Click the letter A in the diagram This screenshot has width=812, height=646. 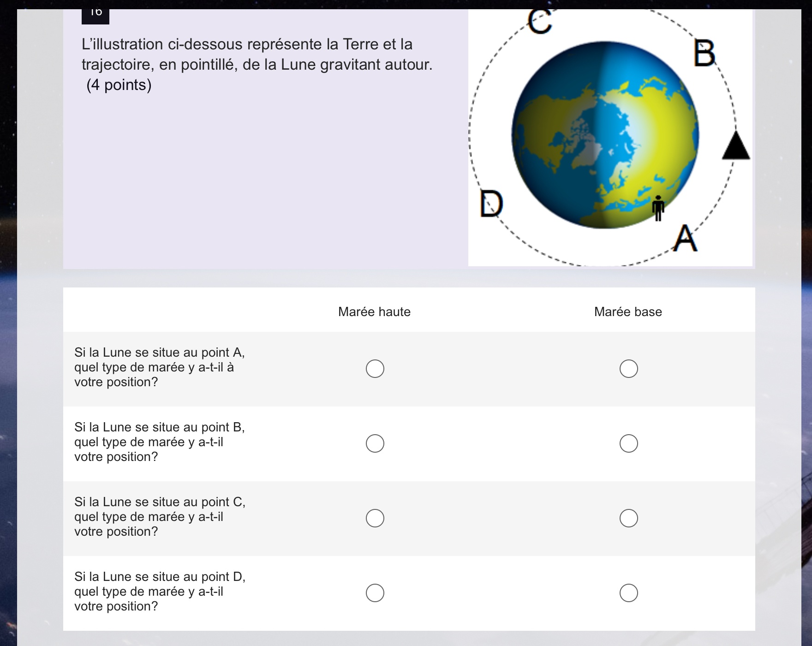[685, 238]
